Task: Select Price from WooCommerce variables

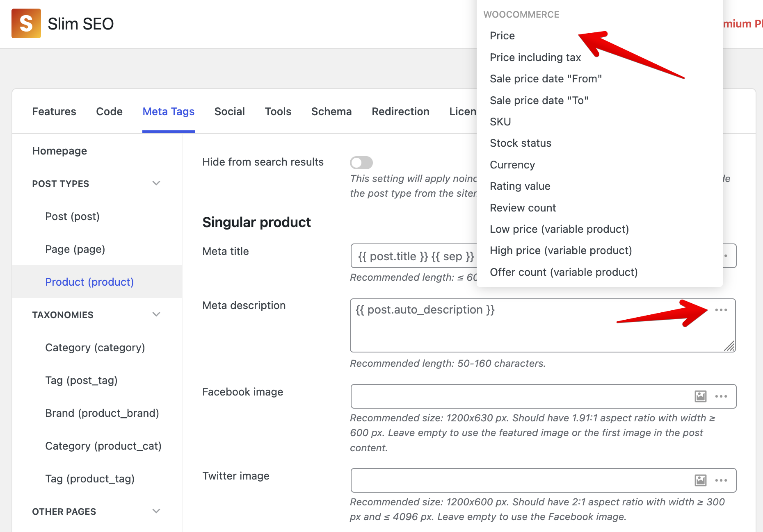Action: [502, 36]
